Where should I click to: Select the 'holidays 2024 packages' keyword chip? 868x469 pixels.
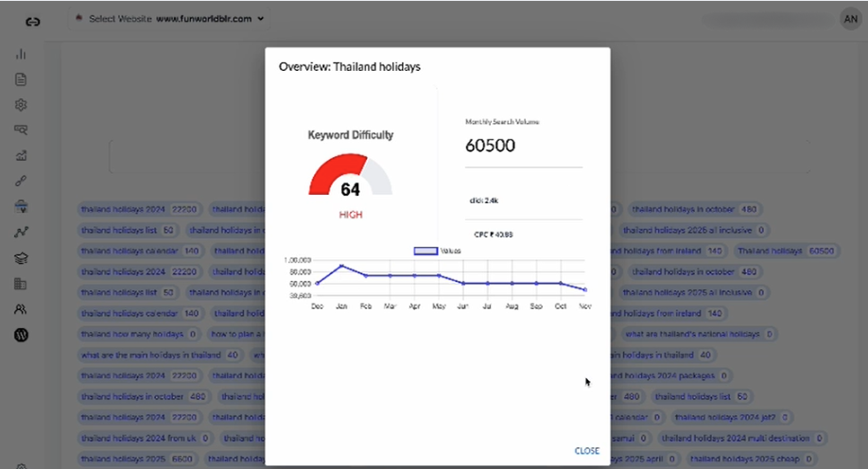click(x=671, y=375)
